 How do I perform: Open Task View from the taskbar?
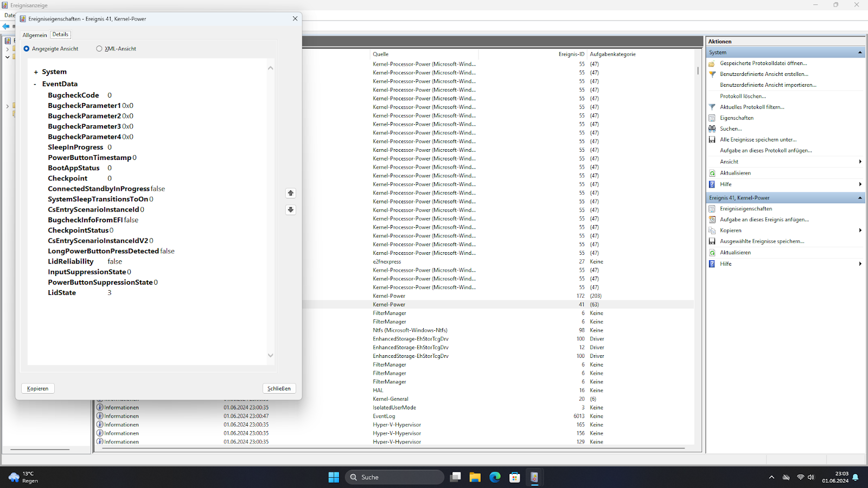[x=456, y=477]
